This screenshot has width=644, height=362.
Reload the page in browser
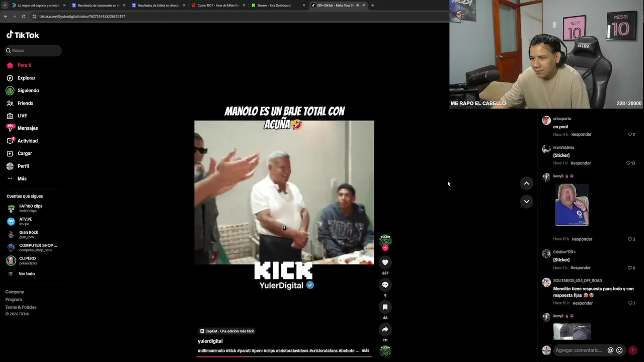pos(23,16)
